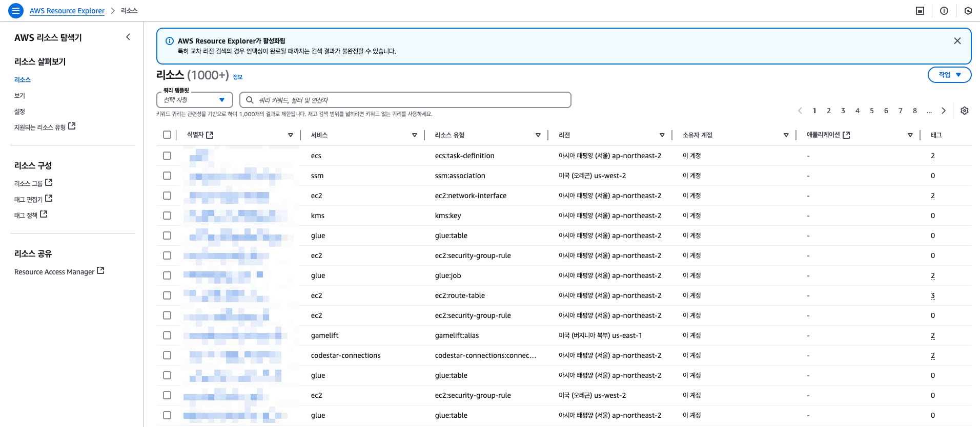Click the 정보 info link beside 리소스 heading
This screenshot has height=427, width=980.
(238, 77)
